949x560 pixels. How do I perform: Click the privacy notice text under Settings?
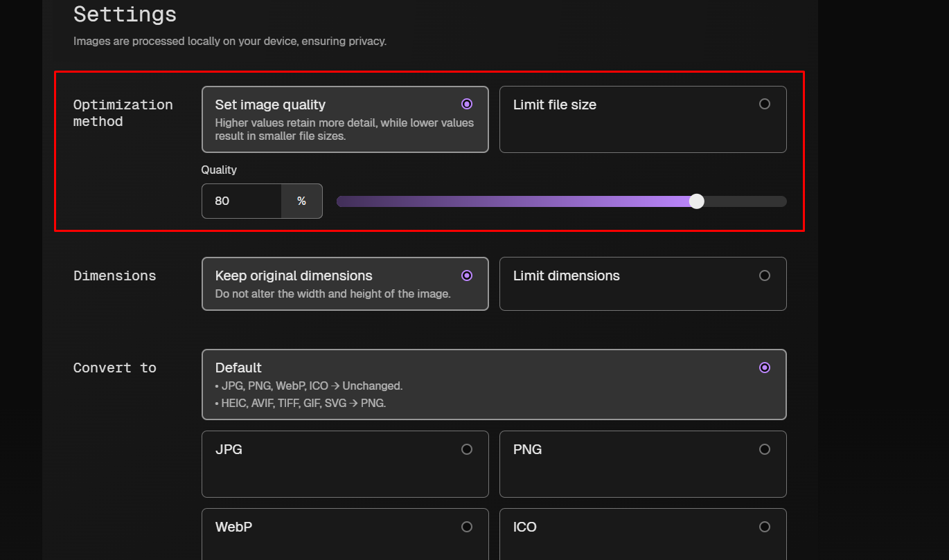pos(229,42)
